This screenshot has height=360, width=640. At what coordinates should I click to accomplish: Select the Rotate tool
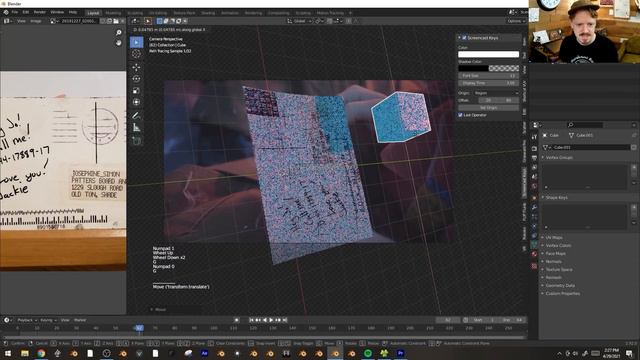[x=136, y=79]
